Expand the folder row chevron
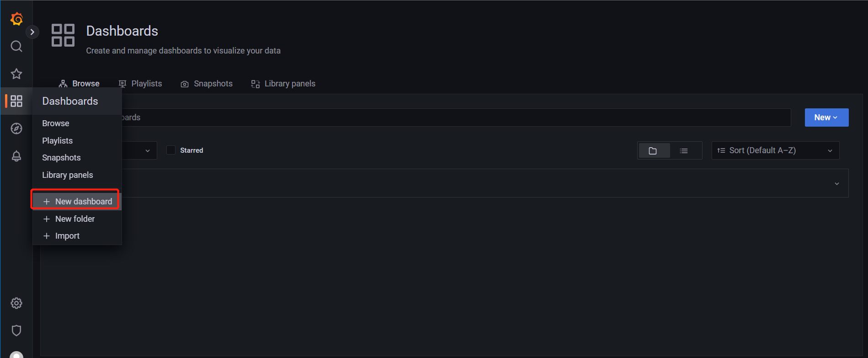 pyautogui.click(x=836, y=184)
